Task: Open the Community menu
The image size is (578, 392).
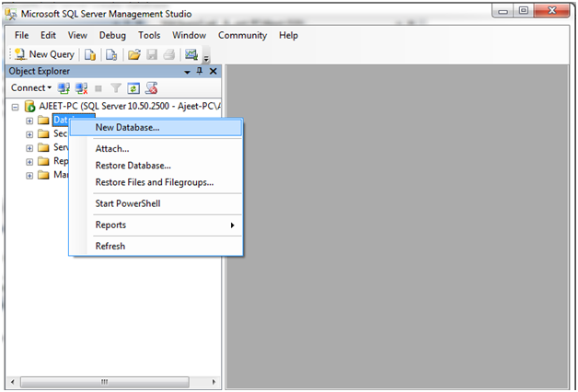Action: coord(242,35)
